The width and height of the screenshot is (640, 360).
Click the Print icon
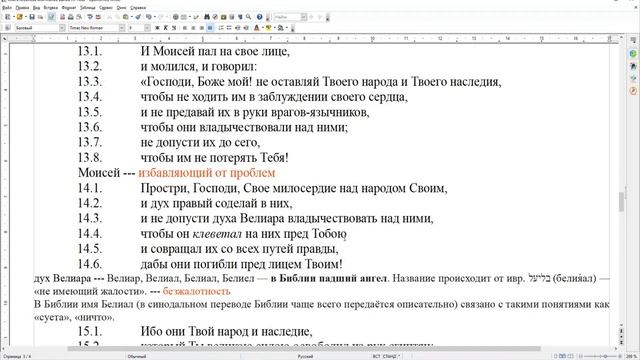coord(71,17)
